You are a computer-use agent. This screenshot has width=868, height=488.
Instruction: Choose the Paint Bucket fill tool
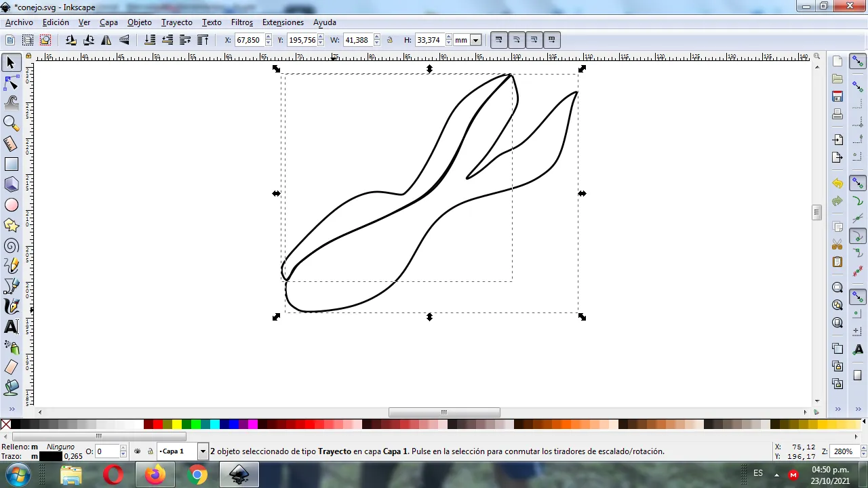pyautogui.click(x=11, y=388)
